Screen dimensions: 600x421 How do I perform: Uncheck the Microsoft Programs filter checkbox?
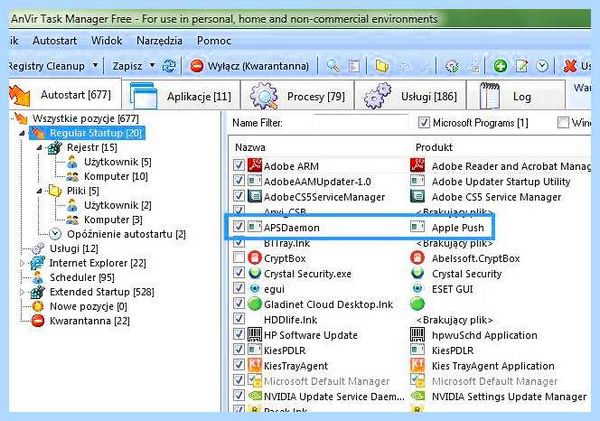[423, 123]
